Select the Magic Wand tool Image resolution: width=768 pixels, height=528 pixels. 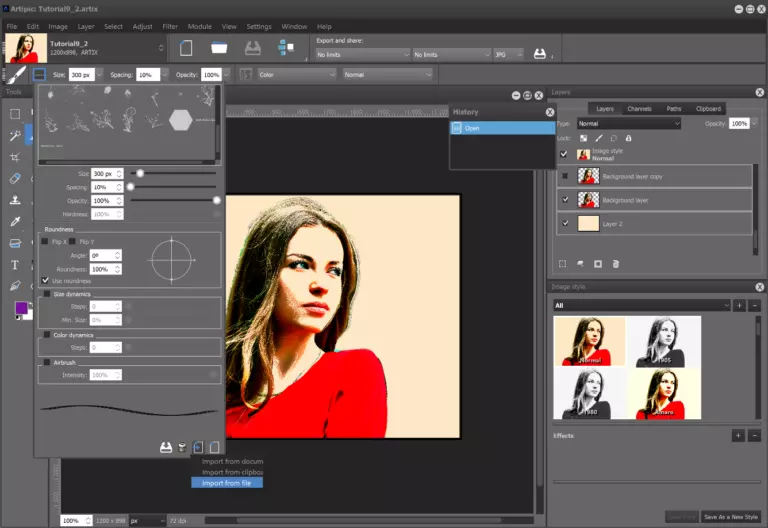pos(15,136)
